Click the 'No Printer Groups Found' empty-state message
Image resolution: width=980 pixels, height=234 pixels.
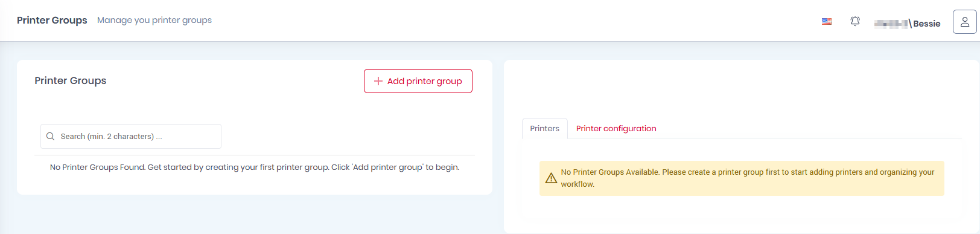point(255,167)
